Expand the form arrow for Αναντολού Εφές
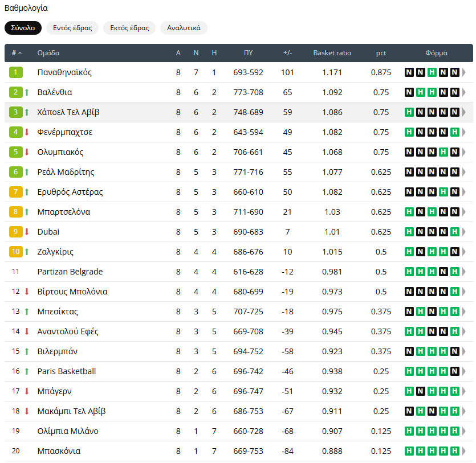This screenshot has width=476, height=463. 464,331
